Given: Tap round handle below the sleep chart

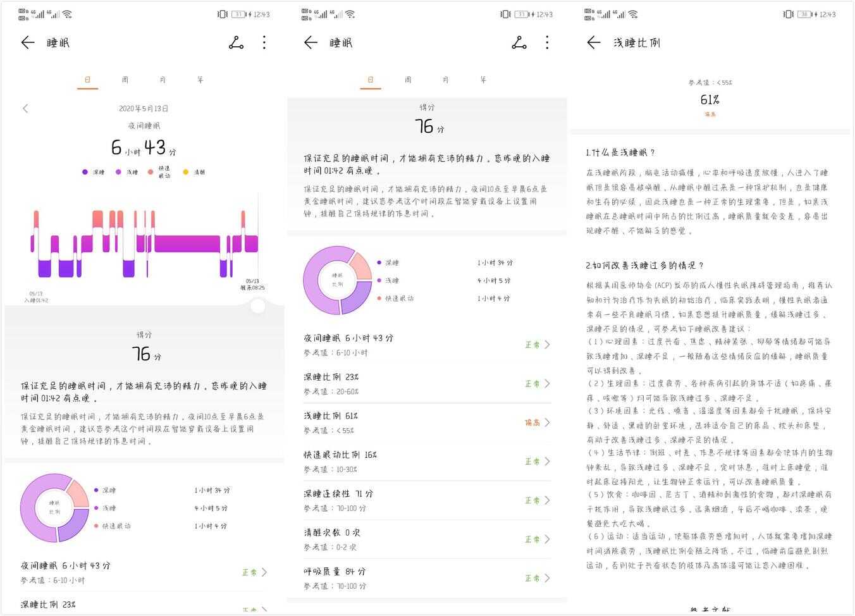Looking at the screenshot, I should (258, 307).
